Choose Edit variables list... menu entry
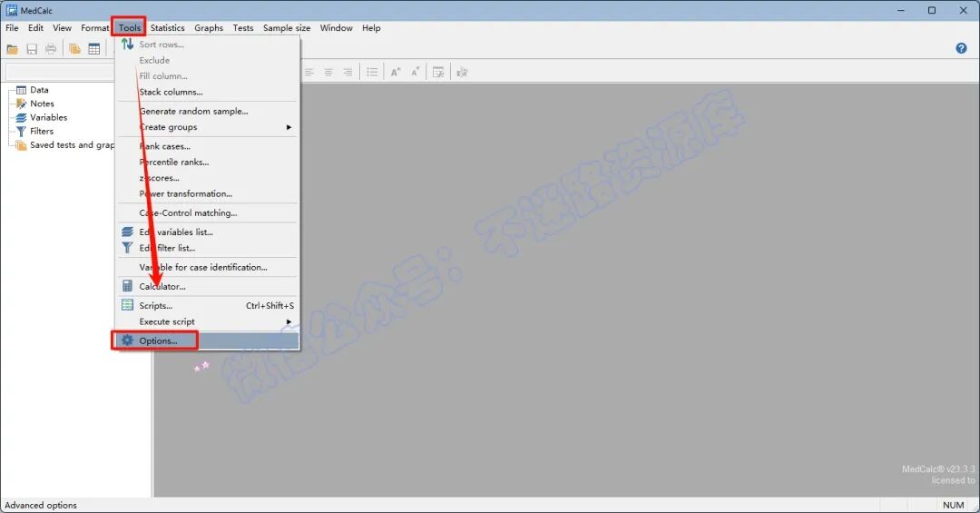 pos(207,232)
